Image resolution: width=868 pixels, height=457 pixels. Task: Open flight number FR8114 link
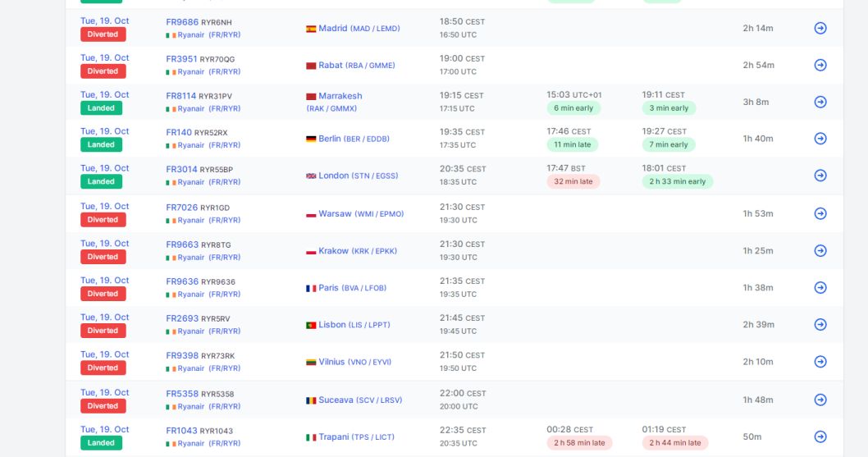(x=181, y=96)
